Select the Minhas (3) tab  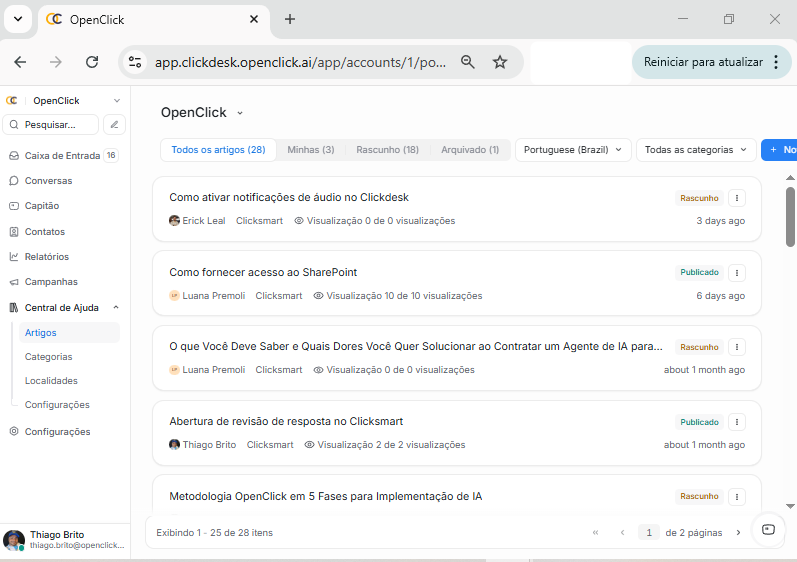tap(310, 150)
